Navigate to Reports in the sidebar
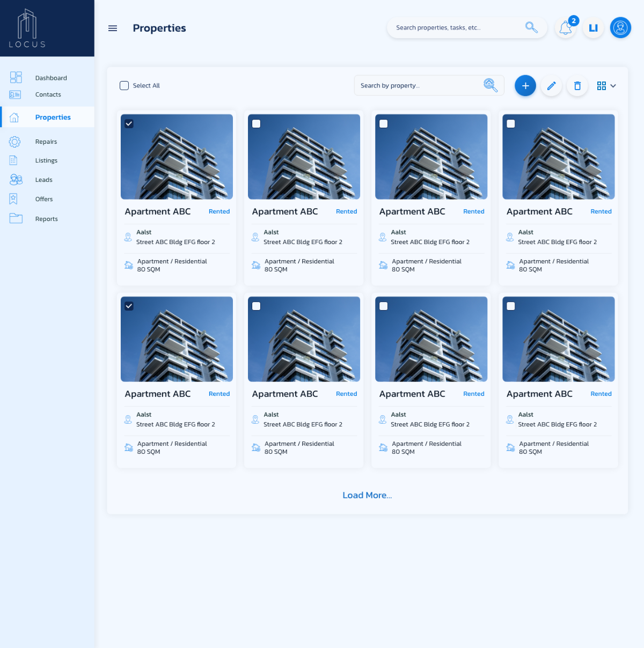Image resolution: width=644 pixels, height=648 pixels. [47, 219]
